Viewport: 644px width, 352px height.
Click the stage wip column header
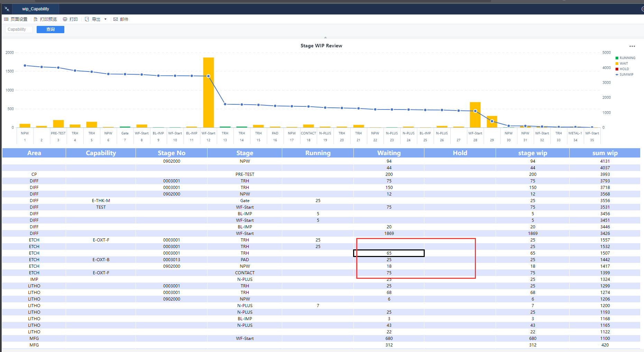coord(533,153)
